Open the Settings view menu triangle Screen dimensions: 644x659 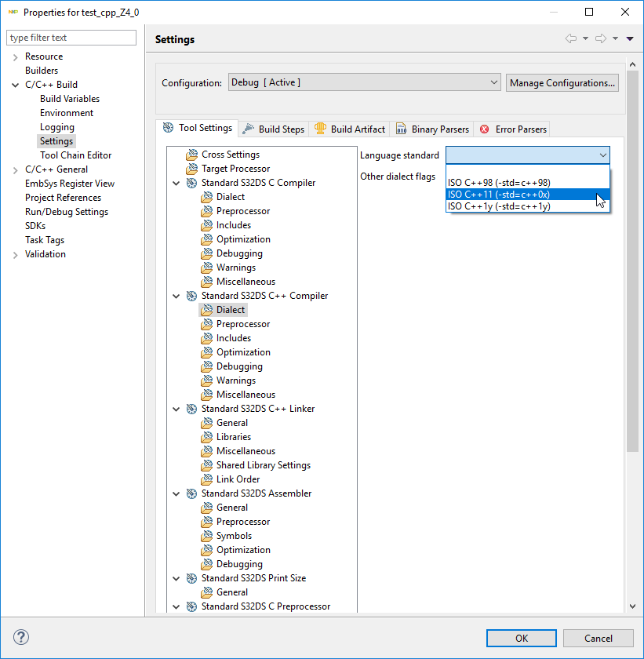coord(630,38)
